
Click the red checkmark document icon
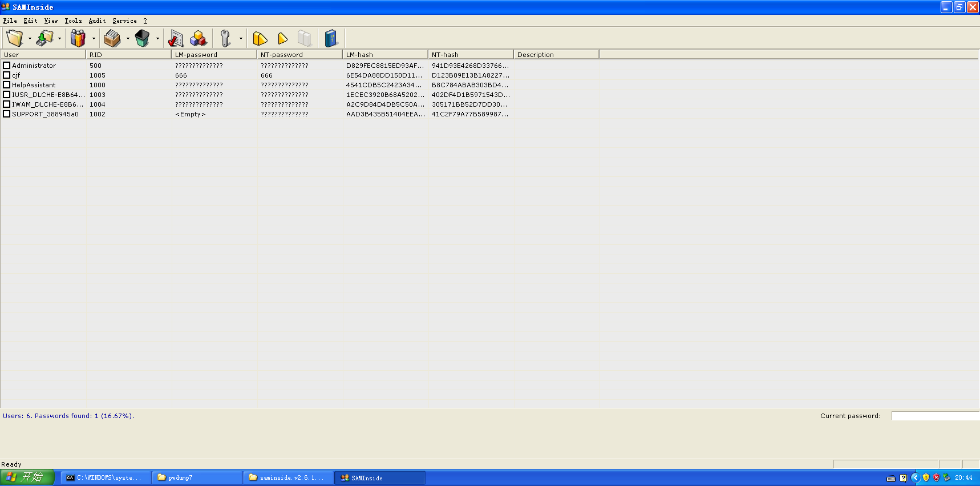point(176,38)
